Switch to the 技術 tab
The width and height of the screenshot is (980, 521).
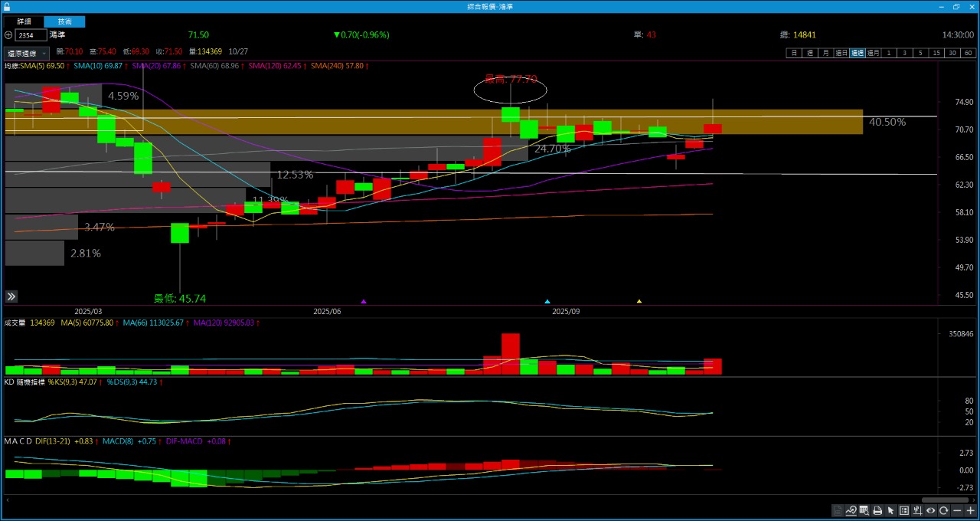point(64,21)
